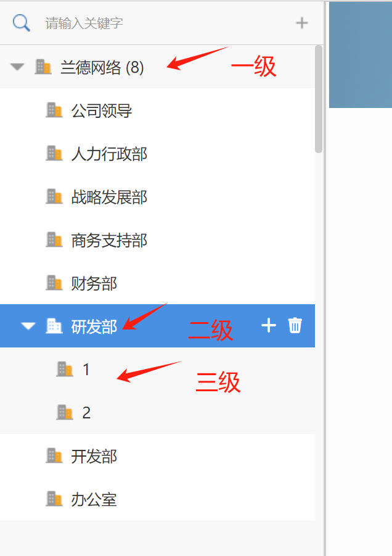The width and height of the screenshot is (392, 556).
Task: Click the building icon next to 兰德网络
Action: 43,67
